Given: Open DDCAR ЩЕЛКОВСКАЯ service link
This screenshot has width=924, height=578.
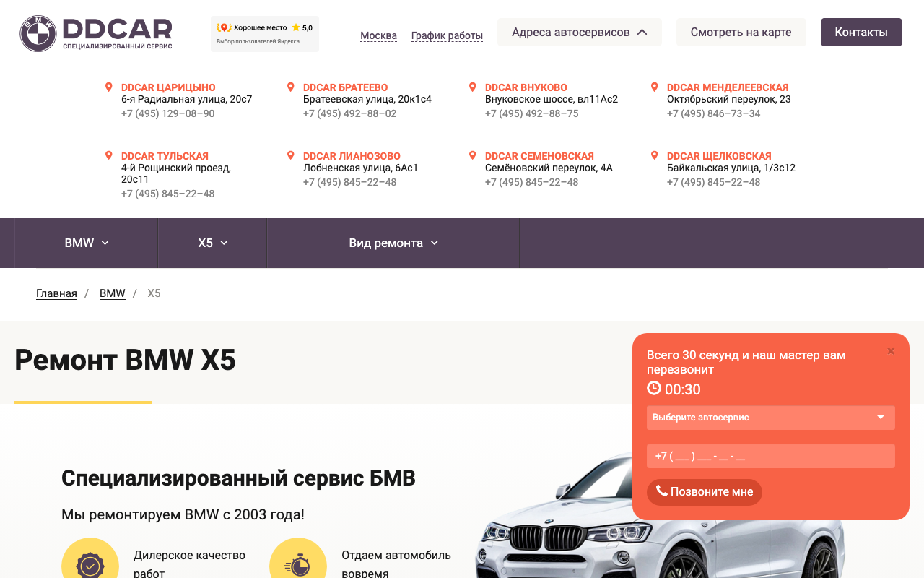Looking at the screenshot, I should pyautogui.click(x=719, y=156).
